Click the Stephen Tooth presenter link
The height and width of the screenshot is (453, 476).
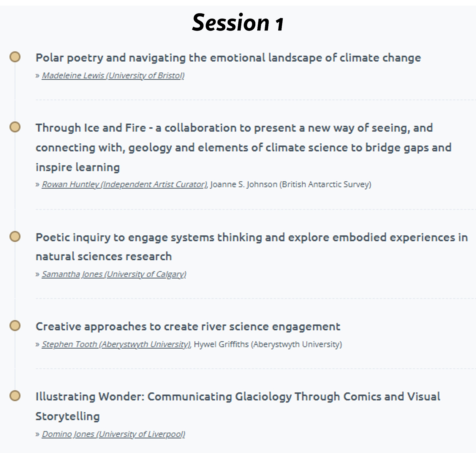click(x=116, y=344)
